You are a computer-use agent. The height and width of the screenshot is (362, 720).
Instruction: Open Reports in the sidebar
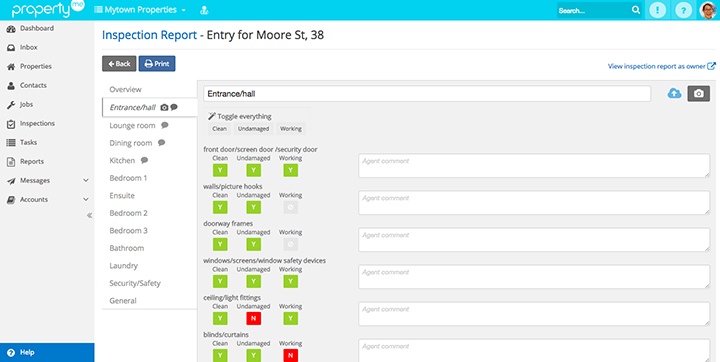pyautogui.click(x=26, y=162)
